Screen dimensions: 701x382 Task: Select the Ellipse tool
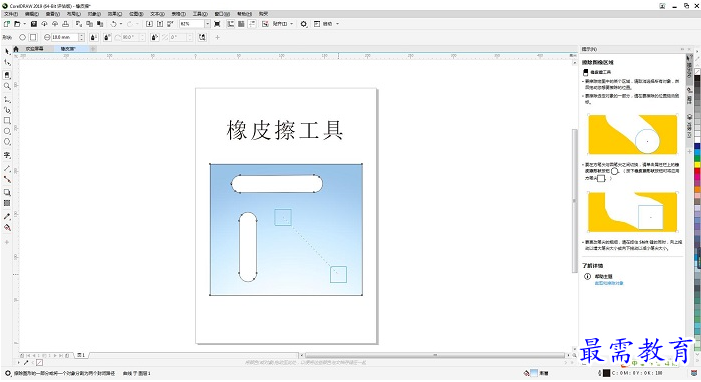pos(7,131)
